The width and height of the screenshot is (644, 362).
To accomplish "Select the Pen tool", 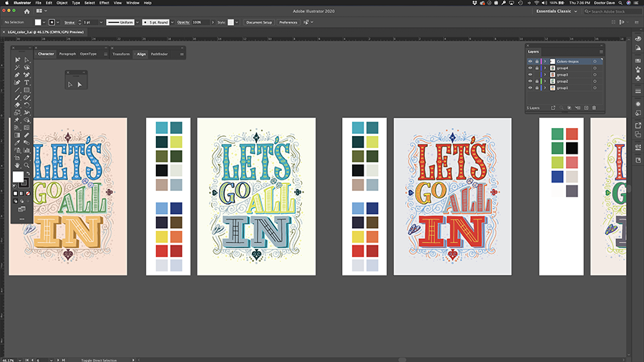I will pos(17,75).
